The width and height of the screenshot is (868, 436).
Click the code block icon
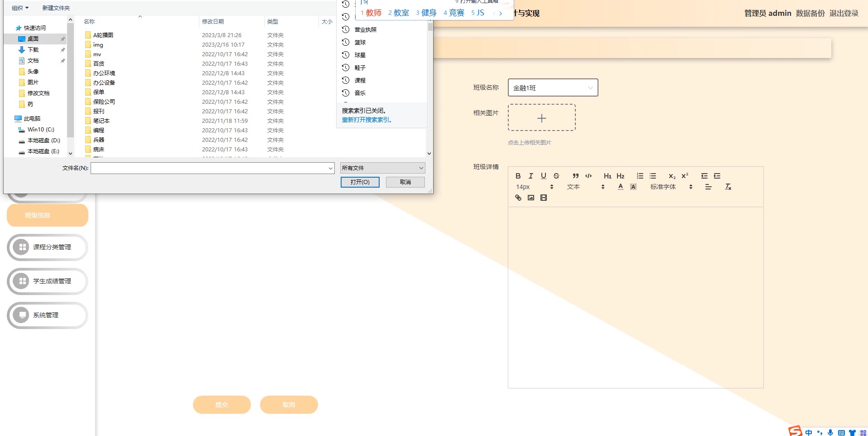(588, 176)
